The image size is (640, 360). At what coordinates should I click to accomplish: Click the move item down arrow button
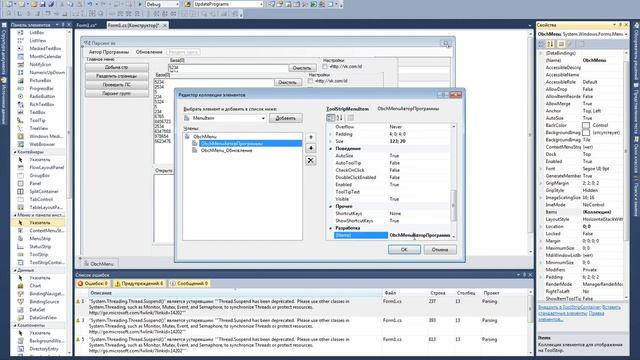[x=311, y=148]
